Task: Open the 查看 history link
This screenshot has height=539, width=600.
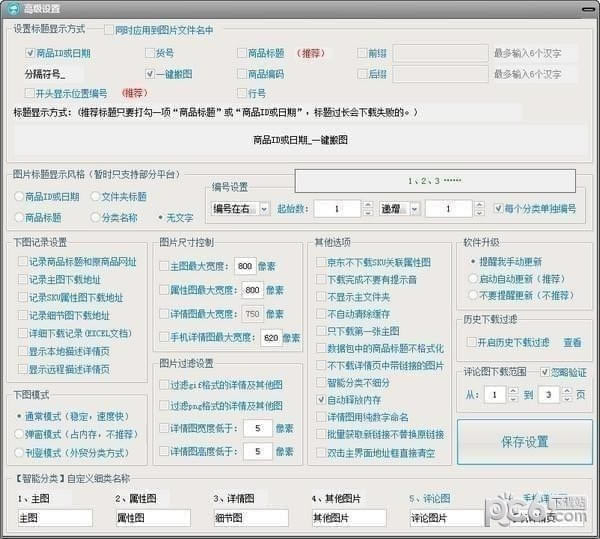Action: [x=572, y=342]
